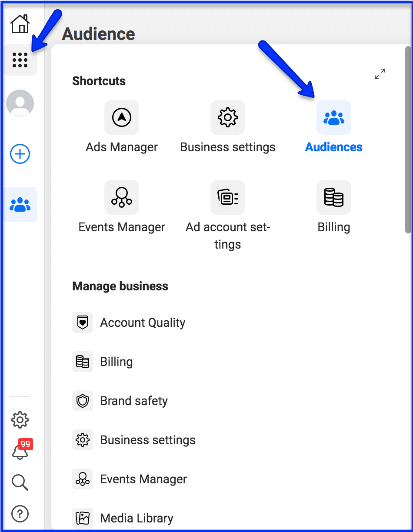413x532 pixels.
Task: Open Billing shortcut coins icon
Action: pyautogui.click(x=334, y=197)
